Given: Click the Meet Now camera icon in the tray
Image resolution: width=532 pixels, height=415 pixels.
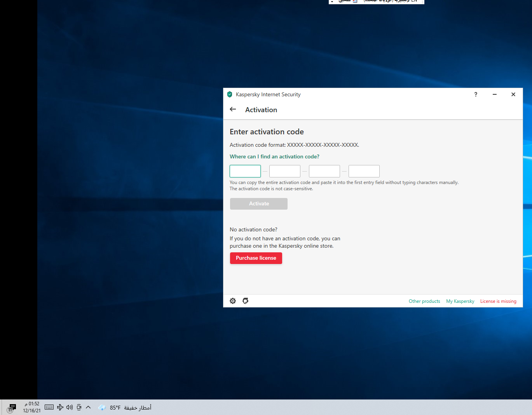Looking at the screenshot, I should [x=79, y=407].
